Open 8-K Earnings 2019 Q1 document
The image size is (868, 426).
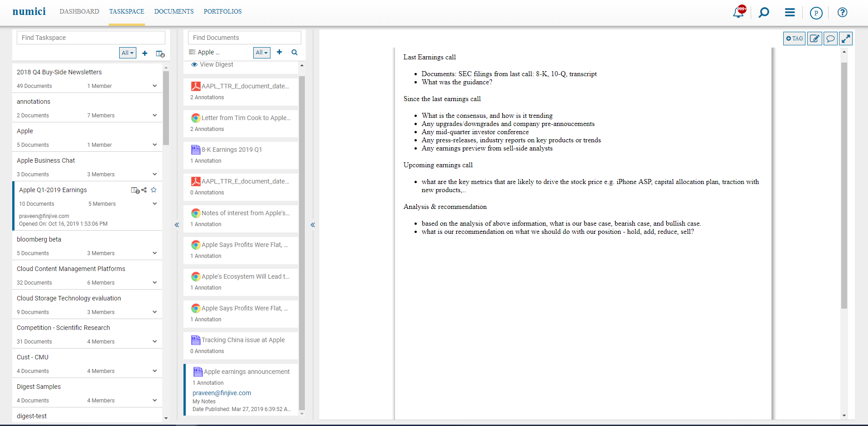[231, 150]
